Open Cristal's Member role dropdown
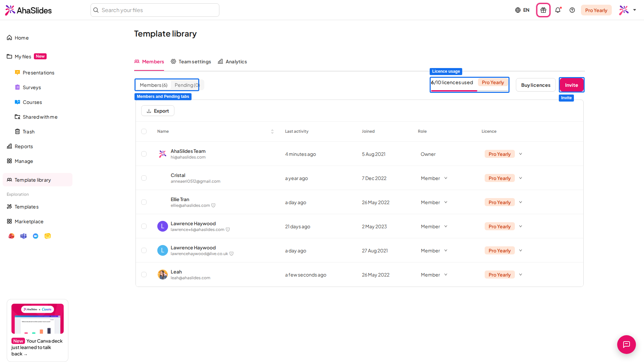The width and height of the screenshot is (644, 362). pyautogui.click(x=434, y=178)
